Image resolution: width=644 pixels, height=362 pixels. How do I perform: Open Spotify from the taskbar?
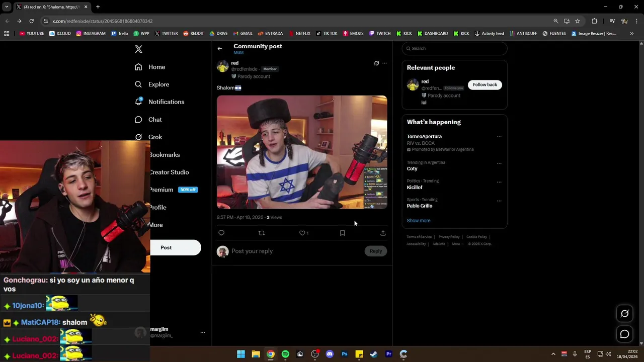coord(285,354)
